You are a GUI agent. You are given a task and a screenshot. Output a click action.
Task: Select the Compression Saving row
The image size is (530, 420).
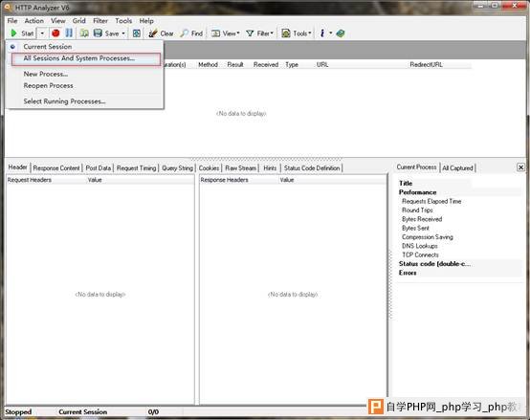pos(428,237)
